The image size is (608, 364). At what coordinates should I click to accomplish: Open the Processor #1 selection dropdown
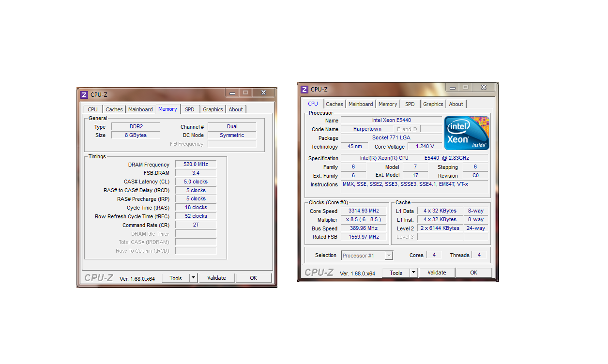point(367,256)
